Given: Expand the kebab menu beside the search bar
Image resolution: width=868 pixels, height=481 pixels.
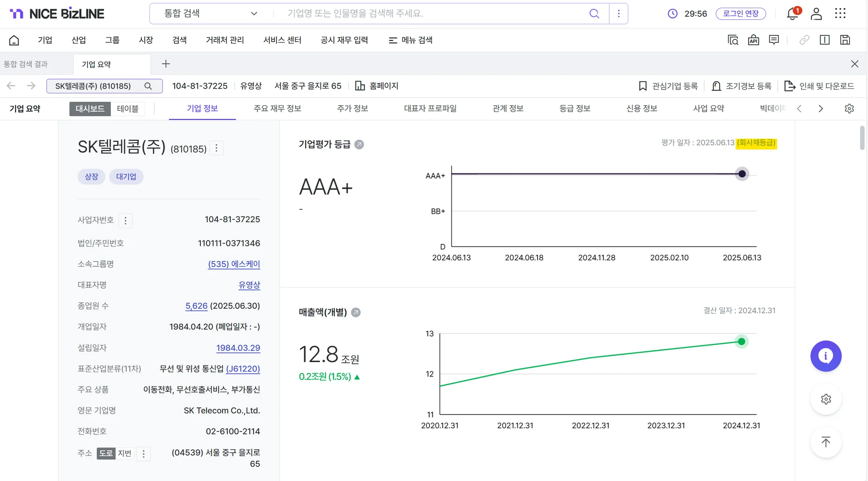Looking at the screenshot, I should 618,14.
